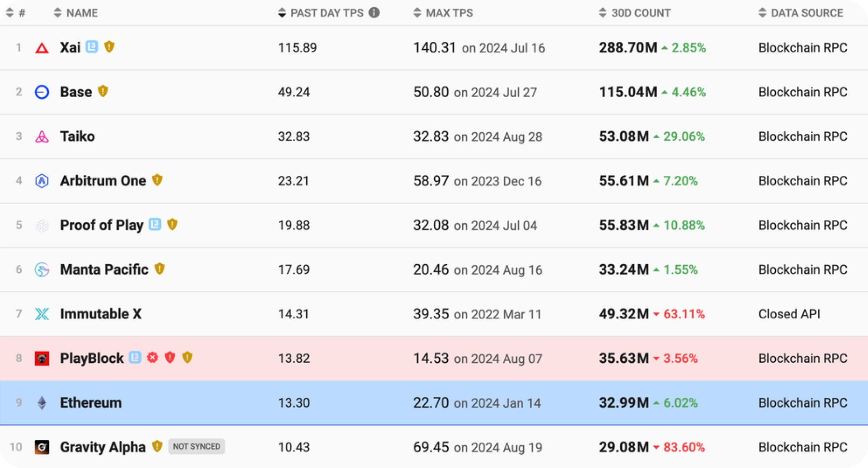Click the Arbitrum One logo icon
The width and height of the screenshot is (868, 468).
42,181
